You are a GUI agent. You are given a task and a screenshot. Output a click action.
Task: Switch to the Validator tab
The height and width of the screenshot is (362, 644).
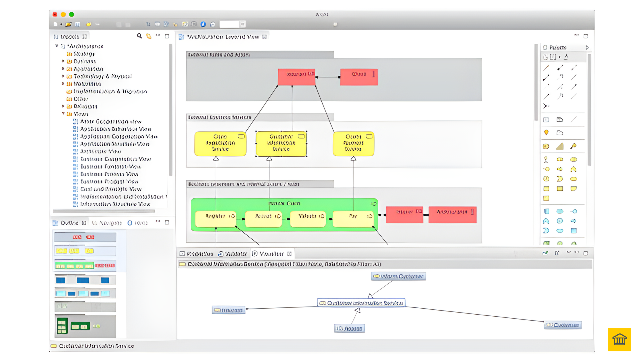[x=232, y=254]
